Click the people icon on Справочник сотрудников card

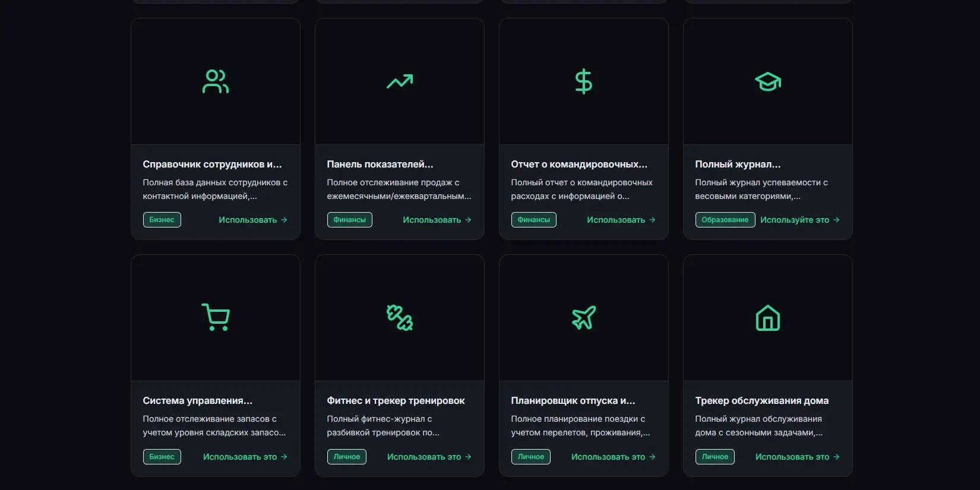(216, 81)
